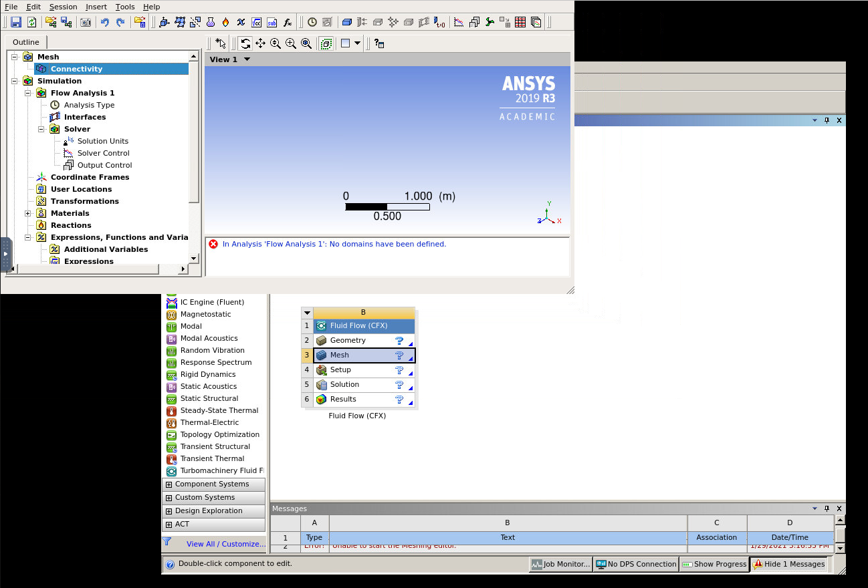Click the camera snapshot toolbar icon
Screen dimensions: 868x588
[x=86, y=22]
